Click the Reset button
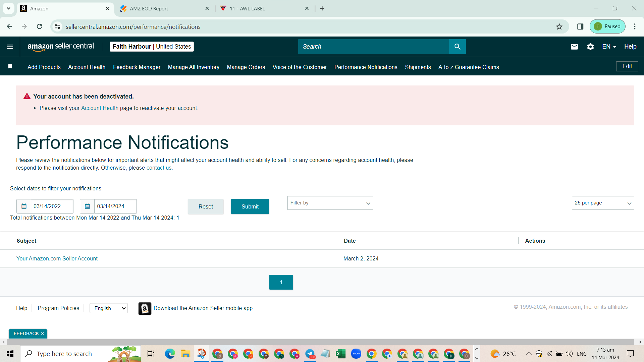This screenshot has height=362, width=644. click(206, 206)
